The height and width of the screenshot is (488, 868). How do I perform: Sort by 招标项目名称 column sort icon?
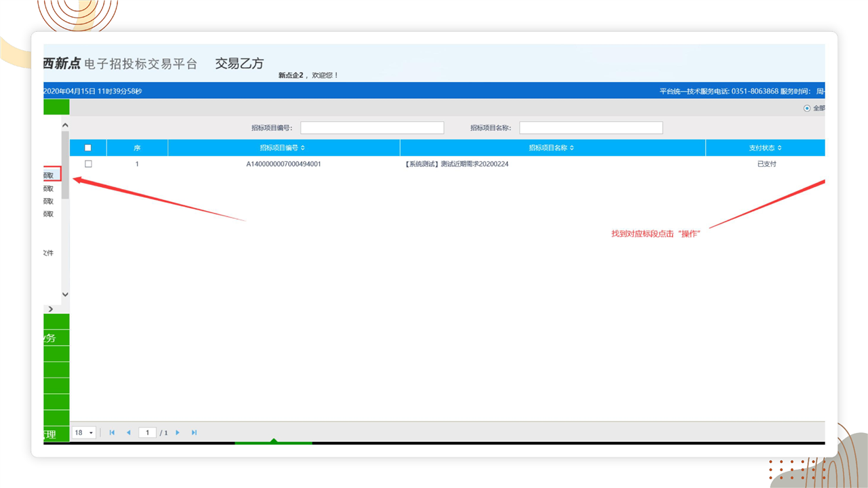[572, 148]
